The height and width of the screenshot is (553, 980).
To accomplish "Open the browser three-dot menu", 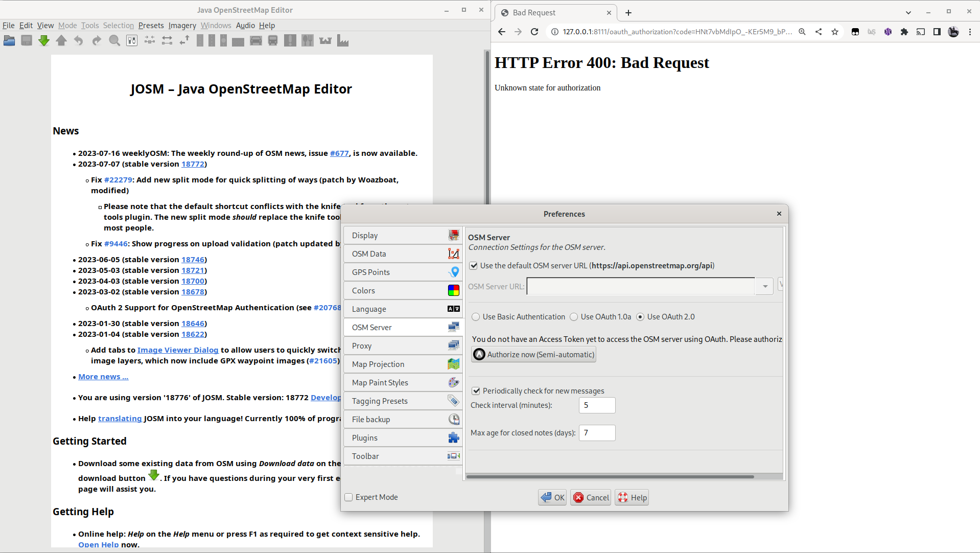I will click(970, 32).
